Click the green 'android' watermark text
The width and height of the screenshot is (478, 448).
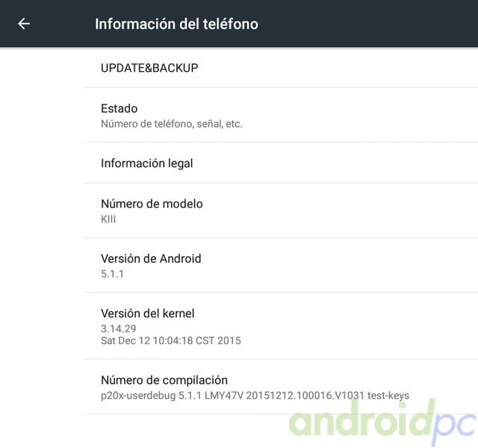[x=361, y=418]
